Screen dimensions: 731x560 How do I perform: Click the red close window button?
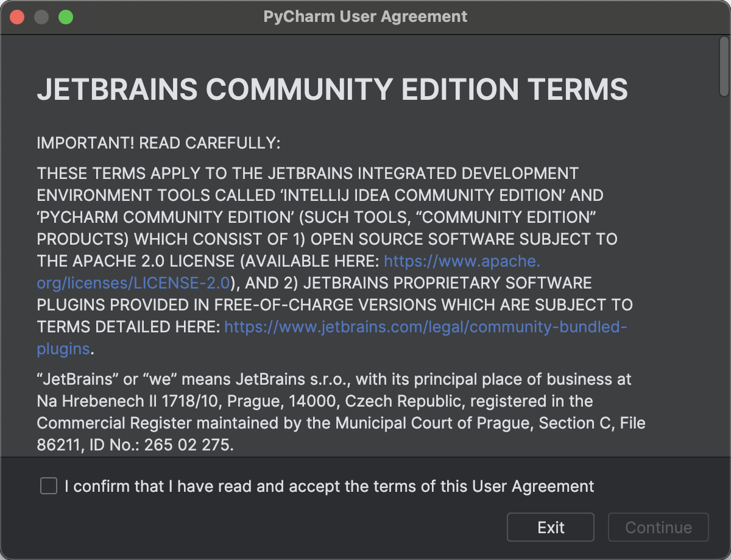(x=17, y=17)
